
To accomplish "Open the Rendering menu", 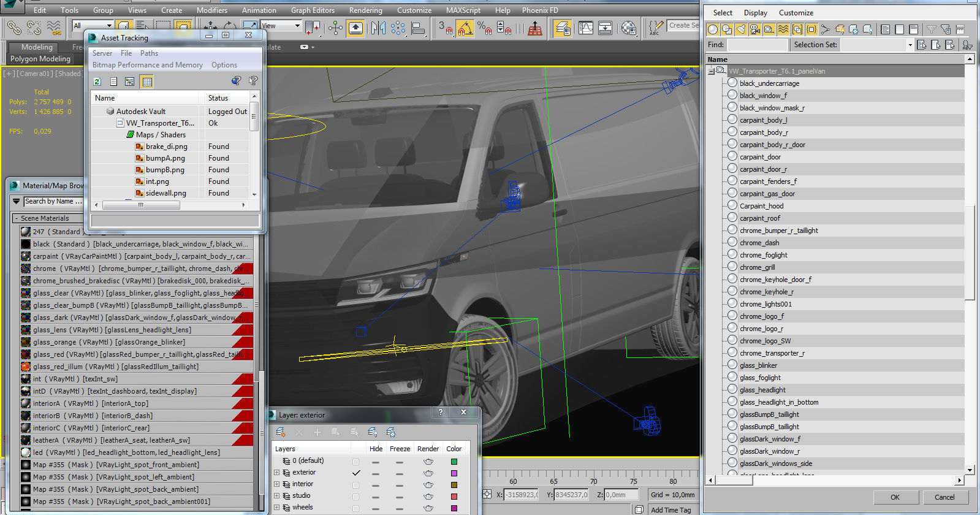I will [x=365, y=10].
